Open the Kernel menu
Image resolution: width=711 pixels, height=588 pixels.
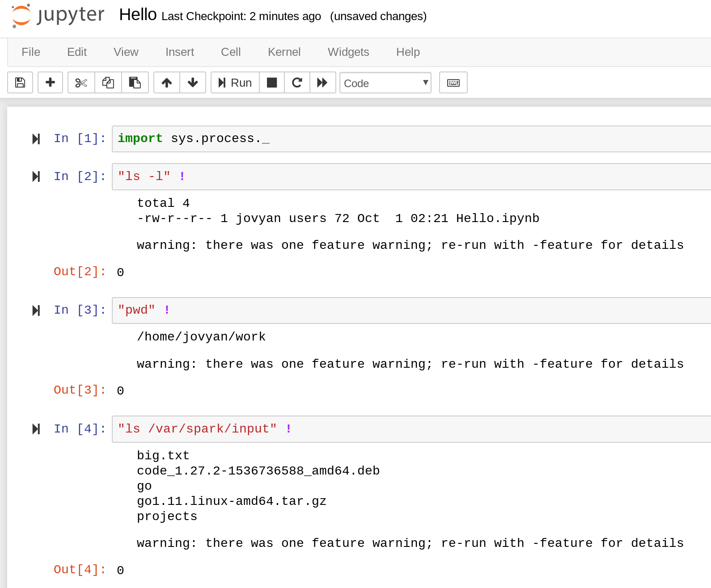coord(284,52)
